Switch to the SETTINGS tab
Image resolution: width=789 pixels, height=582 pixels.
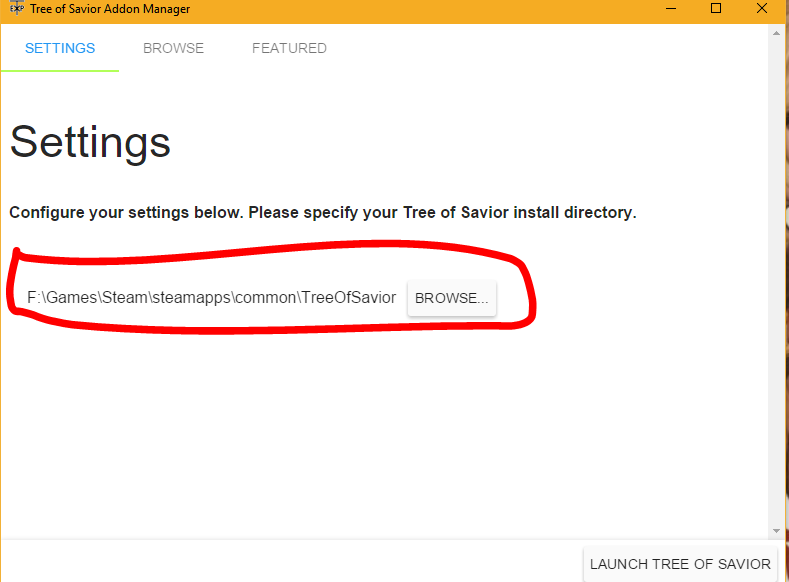click(x=60, y=48)
